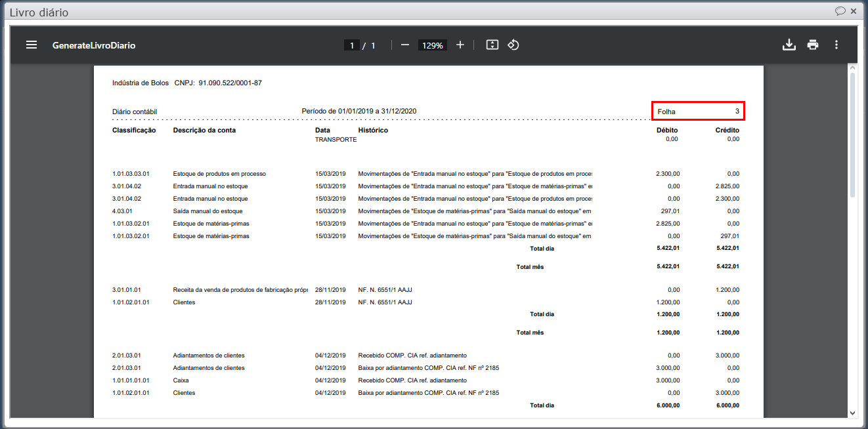868x429 pixels.
Task: Click the Crédito column header
Action: pos(727,131)
